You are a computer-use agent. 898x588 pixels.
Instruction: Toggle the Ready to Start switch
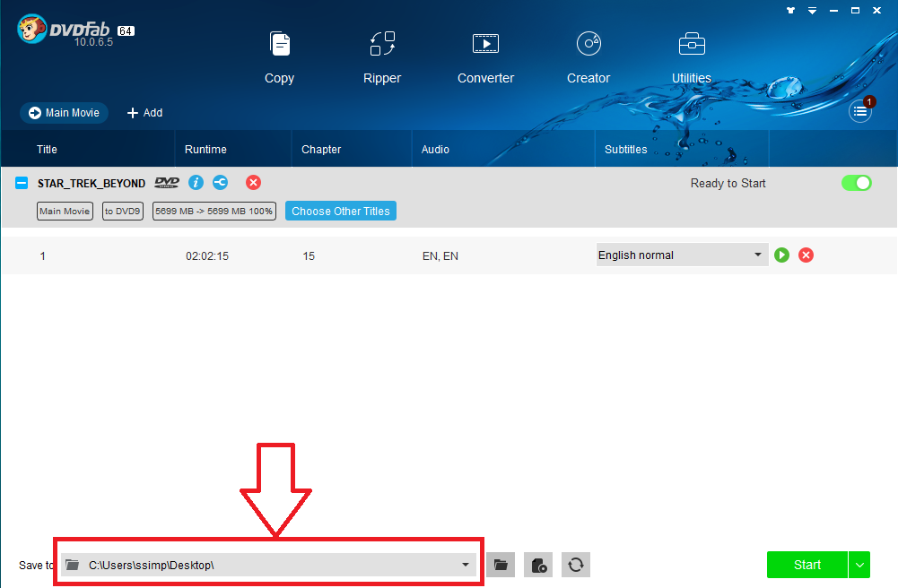tap(856, 183)
